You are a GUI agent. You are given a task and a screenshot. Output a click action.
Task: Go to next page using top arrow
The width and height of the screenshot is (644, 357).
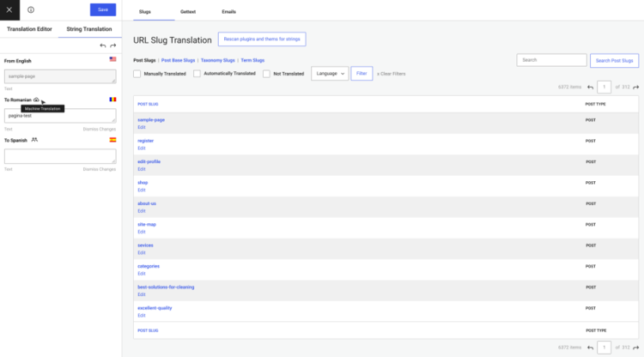pyautogui.click(x=635, y=87)
